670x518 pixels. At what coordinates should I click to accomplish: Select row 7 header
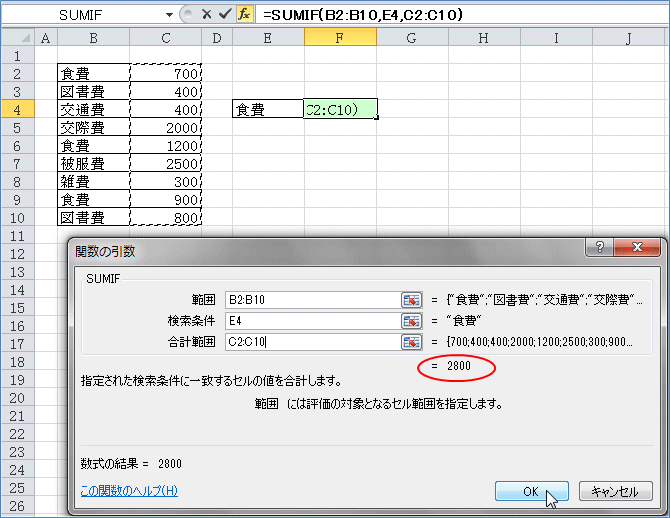tap(17, 164)
